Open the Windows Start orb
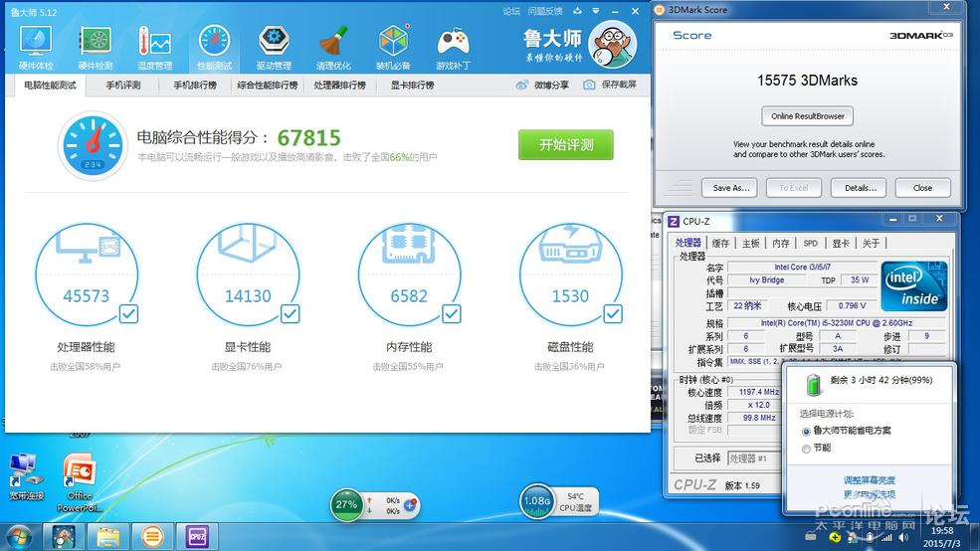The height and width of the screenshot is (551, 980). coord(19,537)
